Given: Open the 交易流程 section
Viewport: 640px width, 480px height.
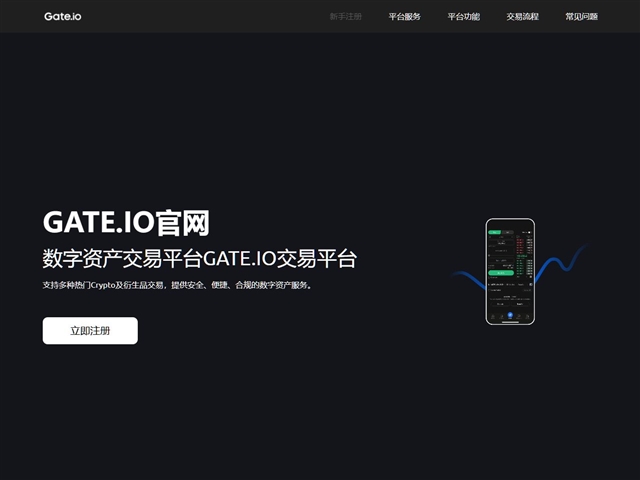Looking at the screenshot, I should pyautogui.click(x=522, y=17).
